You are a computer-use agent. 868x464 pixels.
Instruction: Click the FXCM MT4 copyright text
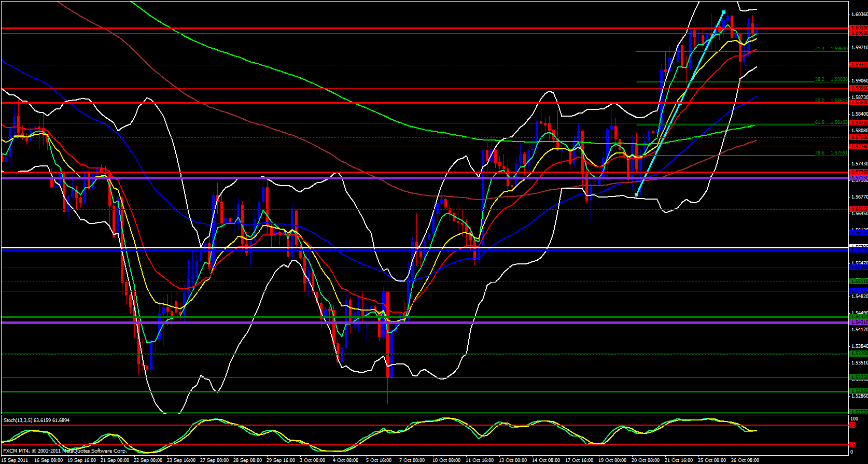(65, 451)
